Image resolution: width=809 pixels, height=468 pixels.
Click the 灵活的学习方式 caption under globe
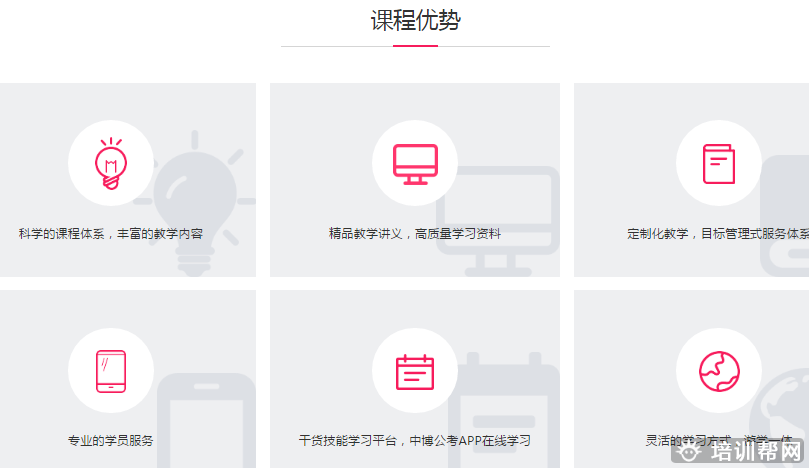pos(690,440)
